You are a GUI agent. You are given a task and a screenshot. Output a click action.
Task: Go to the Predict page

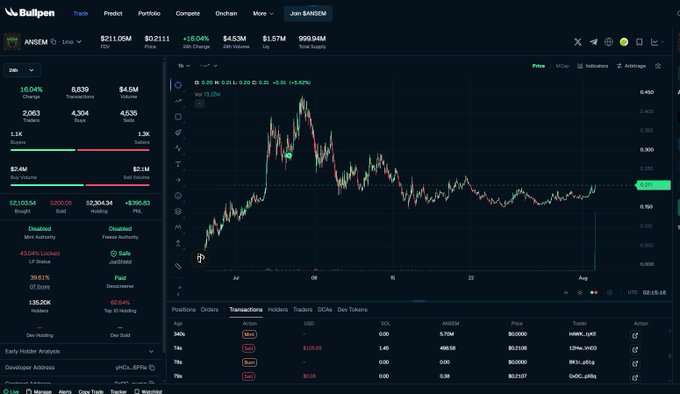pyautogui.click(x=113, y=13)
